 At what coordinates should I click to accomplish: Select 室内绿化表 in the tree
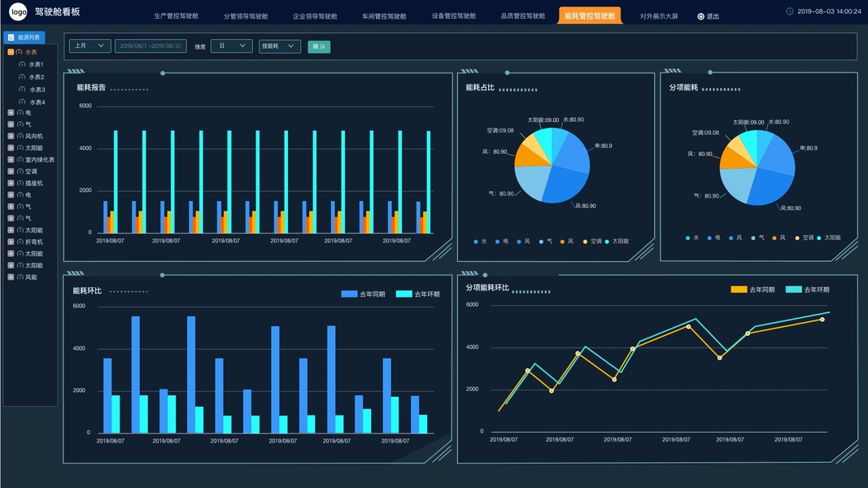[x=40, y=160]
